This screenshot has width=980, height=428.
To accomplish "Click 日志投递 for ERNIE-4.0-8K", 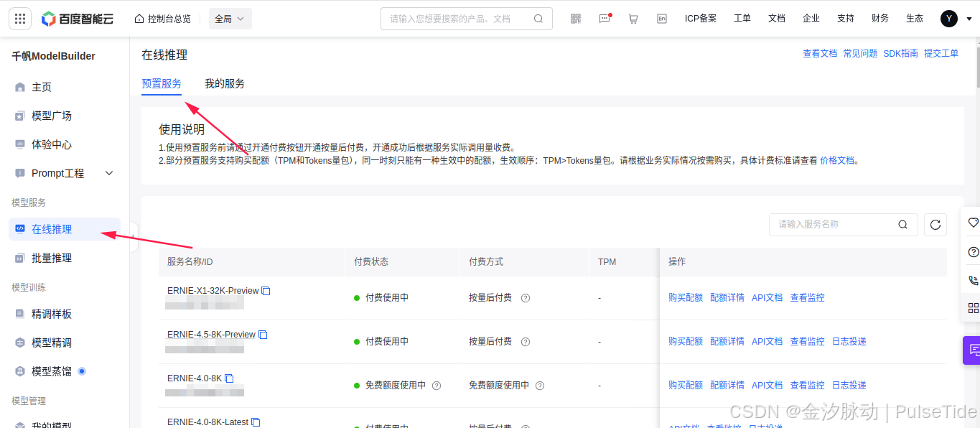I will [849, 386].
